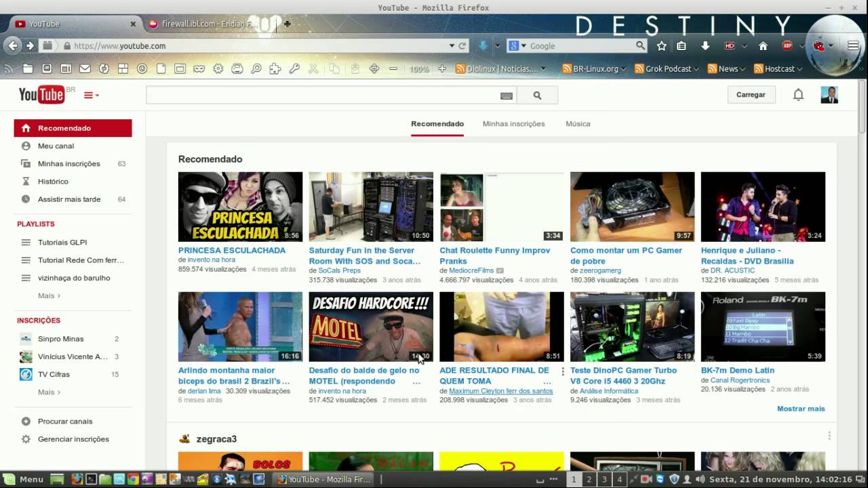Select the Minhas inscrições tab

513,124
